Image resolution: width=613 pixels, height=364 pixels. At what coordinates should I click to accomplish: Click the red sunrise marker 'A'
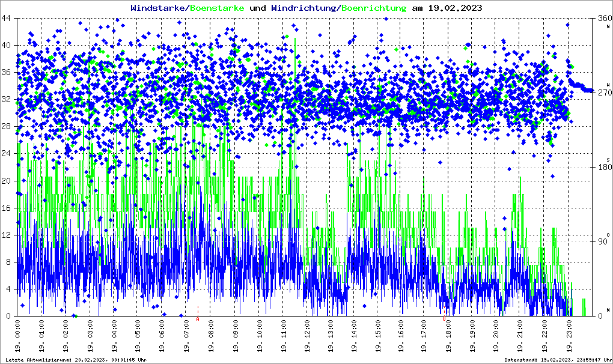tap(198, 319)
